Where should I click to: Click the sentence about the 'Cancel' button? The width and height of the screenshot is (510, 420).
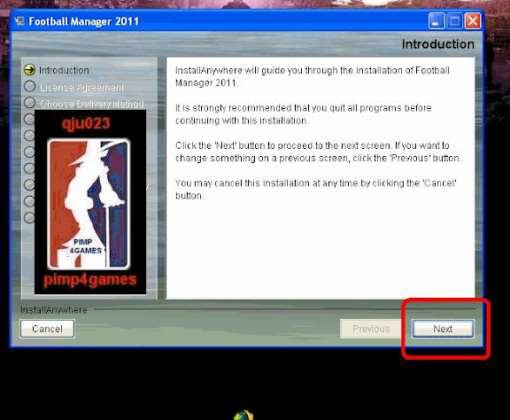click(315, 189)
